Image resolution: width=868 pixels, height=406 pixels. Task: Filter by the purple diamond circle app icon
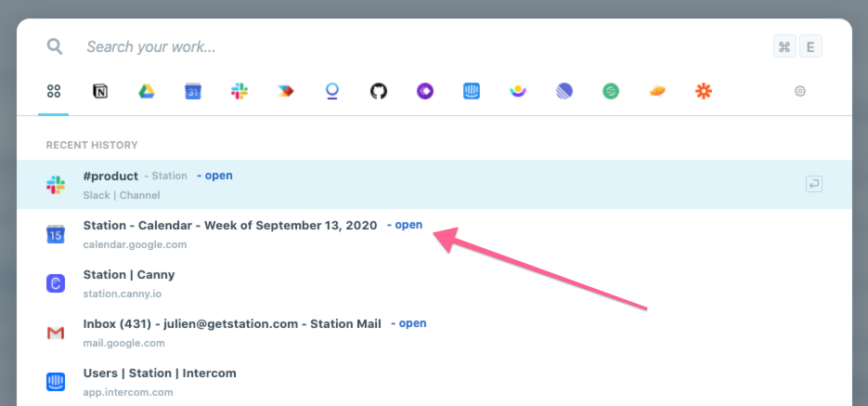pyautogui.click(x=425, y=91)
